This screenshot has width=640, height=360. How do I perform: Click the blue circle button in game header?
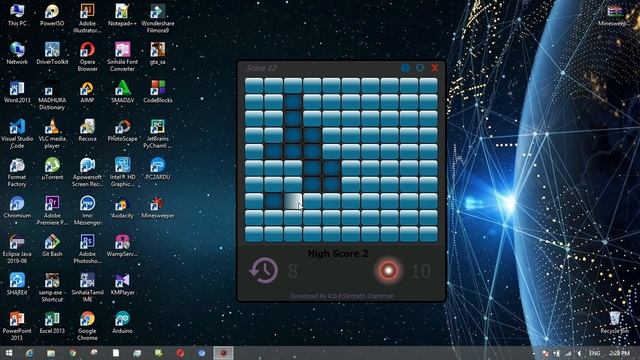point(405,68)
